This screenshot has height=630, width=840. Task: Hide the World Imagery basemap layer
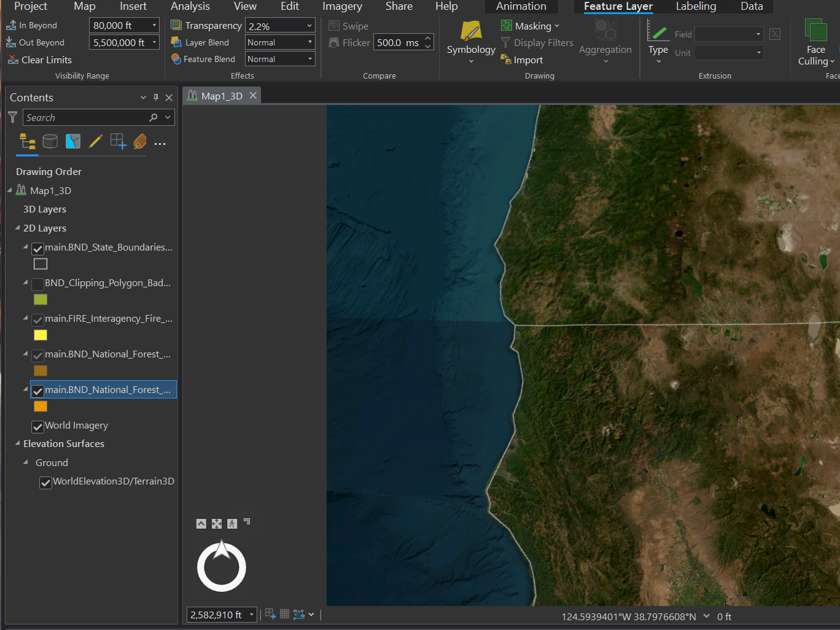[37, 426]
